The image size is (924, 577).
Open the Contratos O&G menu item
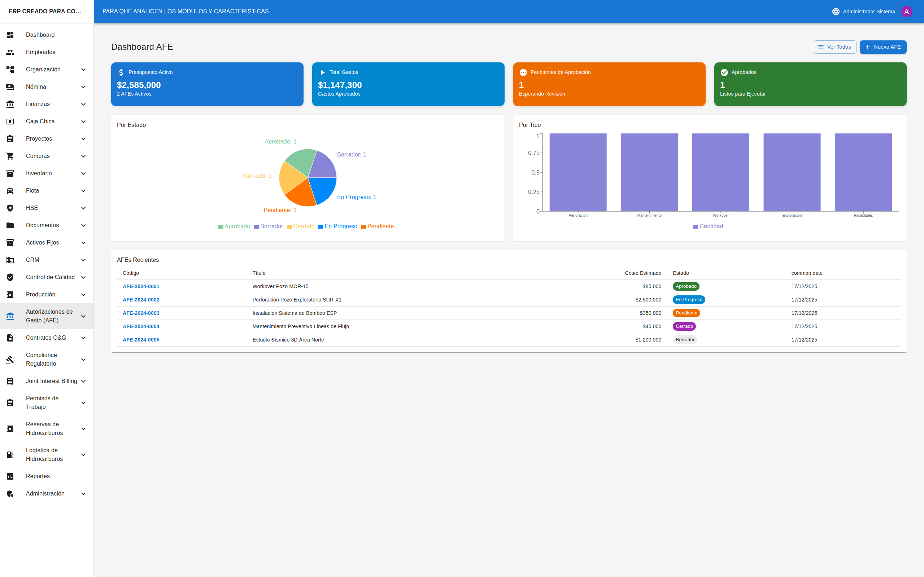tap(46, 337)
